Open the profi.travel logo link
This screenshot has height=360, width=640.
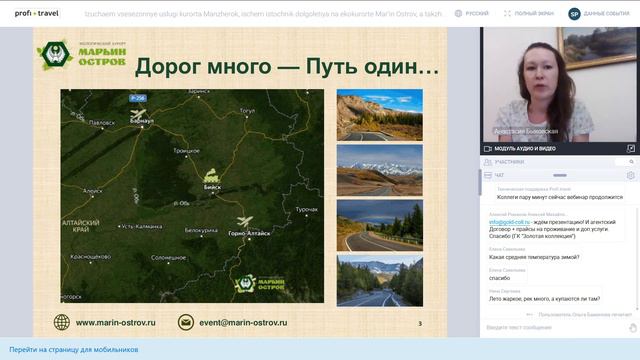coord(36,13)
